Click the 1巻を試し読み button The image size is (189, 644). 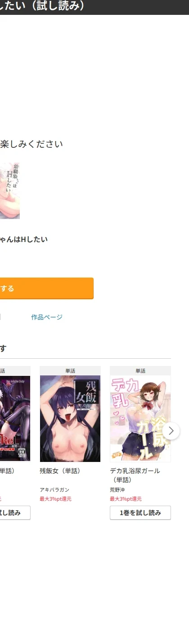(x=140, y=513)
